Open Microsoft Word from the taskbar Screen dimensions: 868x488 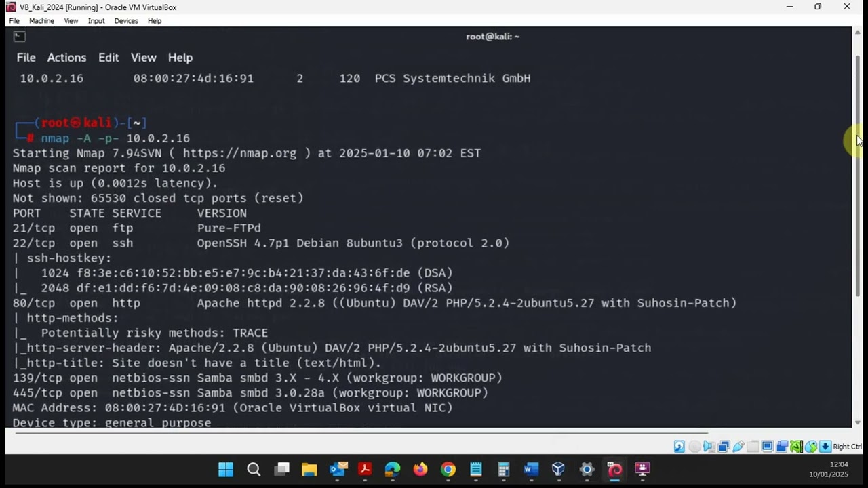tap(531, 469)
